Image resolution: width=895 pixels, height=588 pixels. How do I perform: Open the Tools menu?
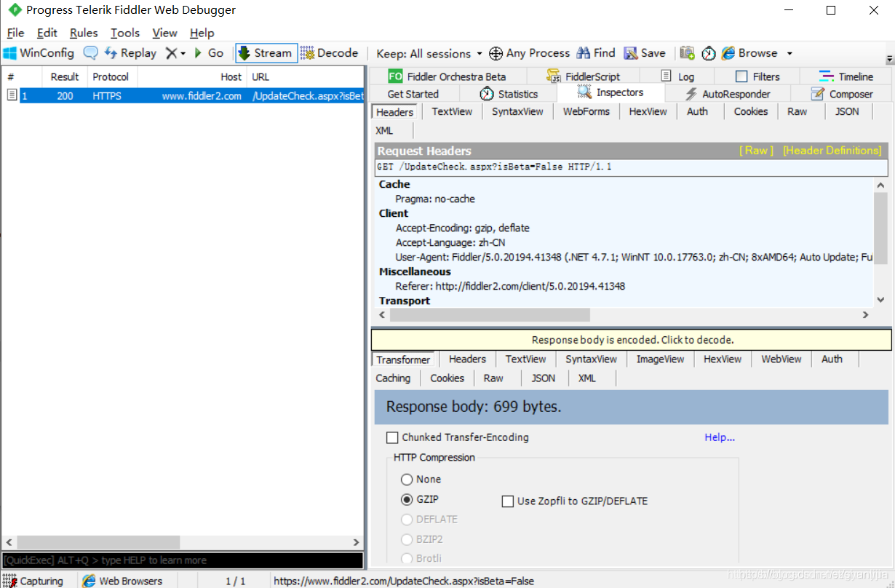125,33
